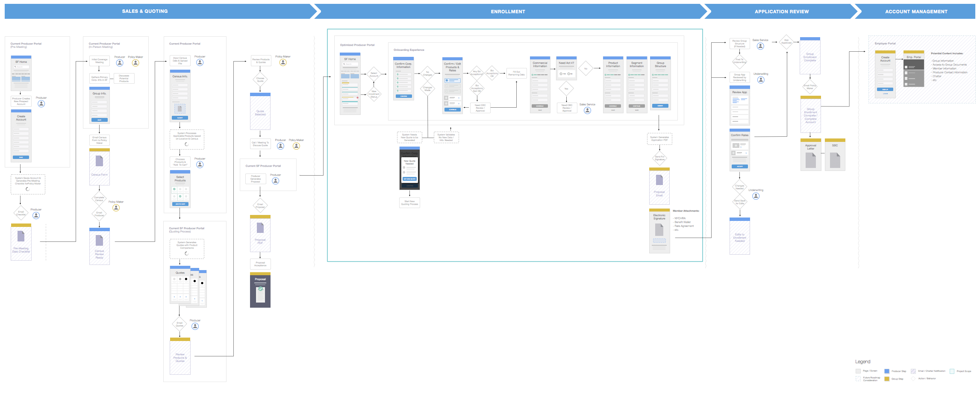Click SAVE button in Group Info. screen
The height and width of the screenshot is (394, 980).
100,120
